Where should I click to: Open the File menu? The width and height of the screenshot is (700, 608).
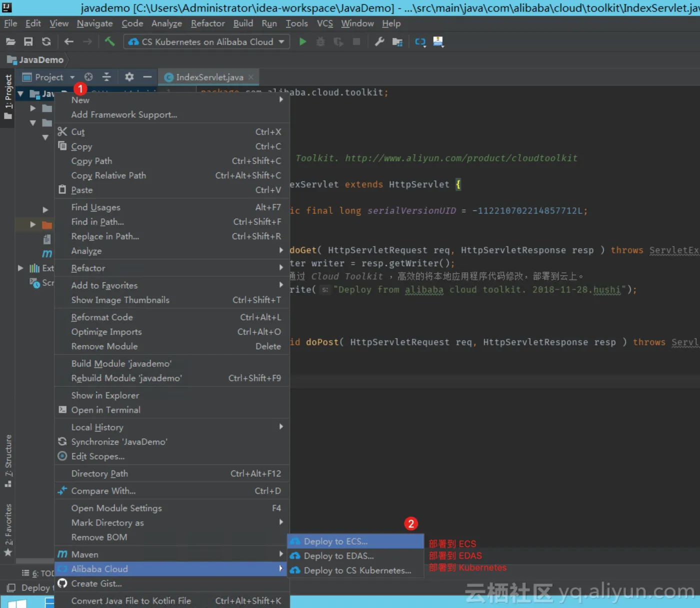pos(10,23)
